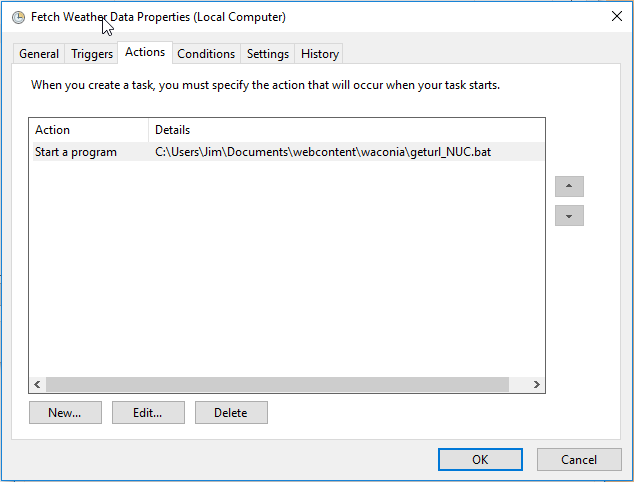Close the Fetch Weather Data Properties dialog
Image resolution: width=634 pixels, height=482 pixels.
coord(615,16)
